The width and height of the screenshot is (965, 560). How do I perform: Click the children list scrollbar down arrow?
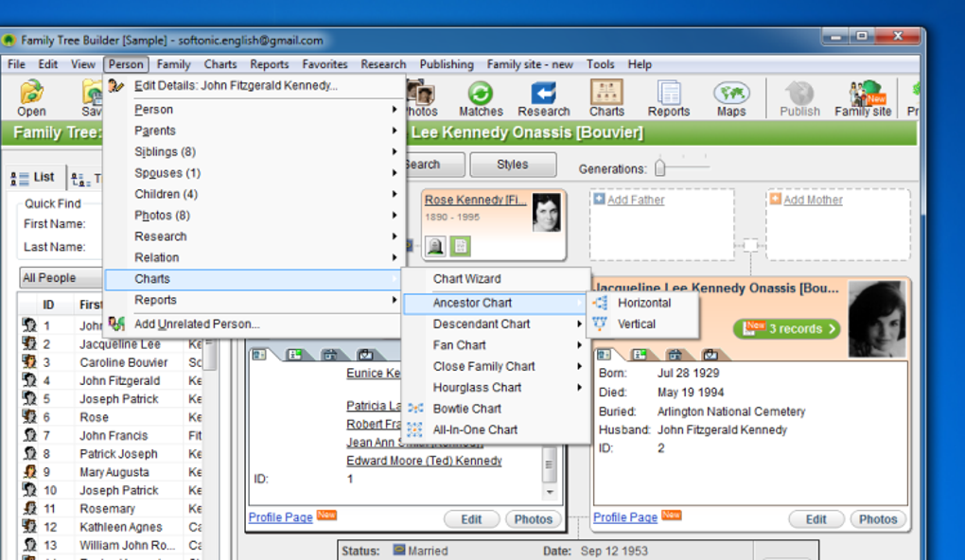[549, 492]
